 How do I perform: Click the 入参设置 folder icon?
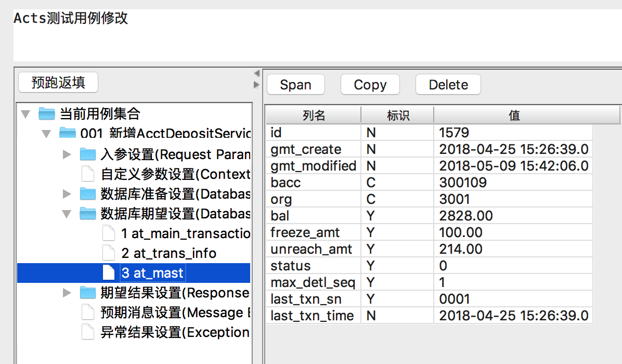87,154
